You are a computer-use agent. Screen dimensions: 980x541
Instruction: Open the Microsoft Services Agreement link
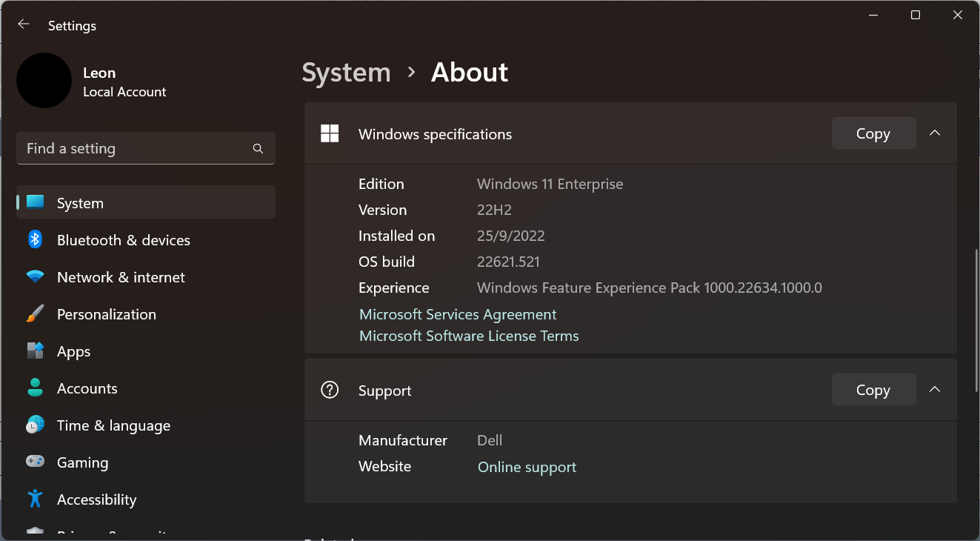click(458, 314)
